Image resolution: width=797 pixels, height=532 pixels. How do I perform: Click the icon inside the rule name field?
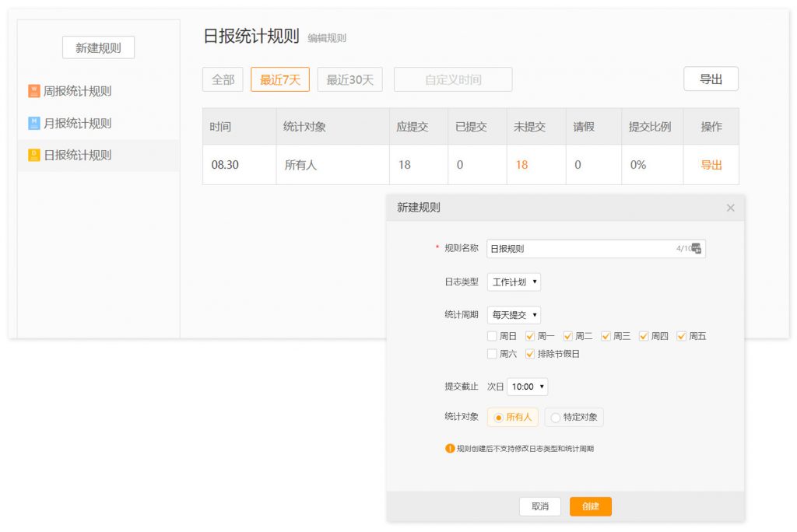tap(696, 249)
